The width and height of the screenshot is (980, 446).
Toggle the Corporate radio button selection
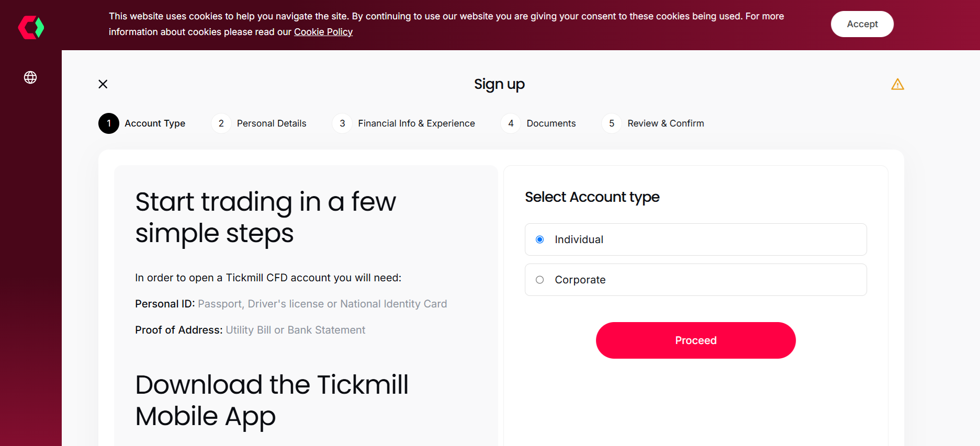[539, 280]
